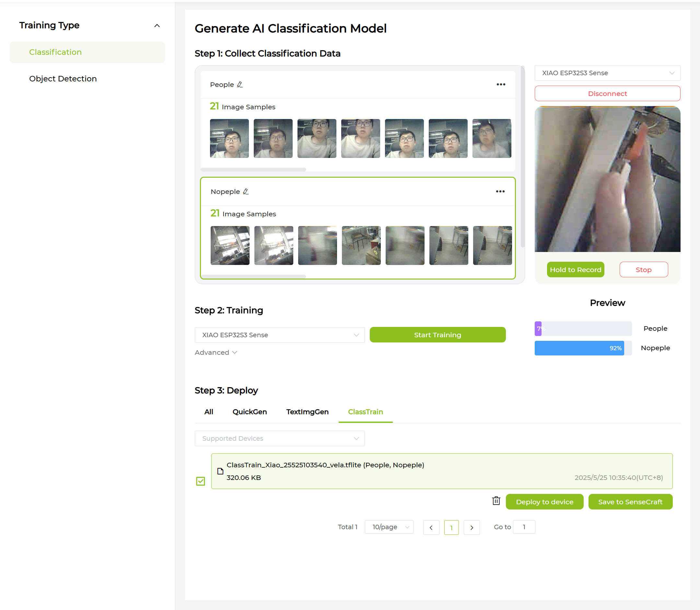Click the Nopeple 92% preview bar
Image resolution: width=700 pixels, height=610 pixels.
(x=583, y=348)
